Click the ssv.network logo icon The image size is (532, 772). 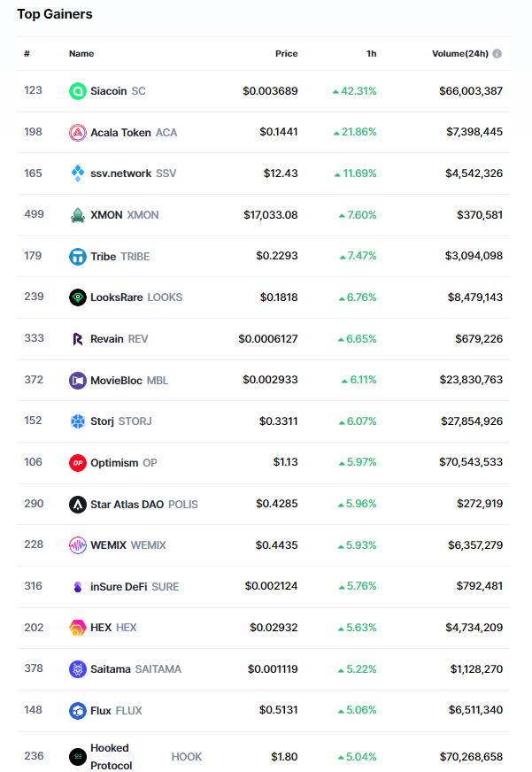[78, 174]
